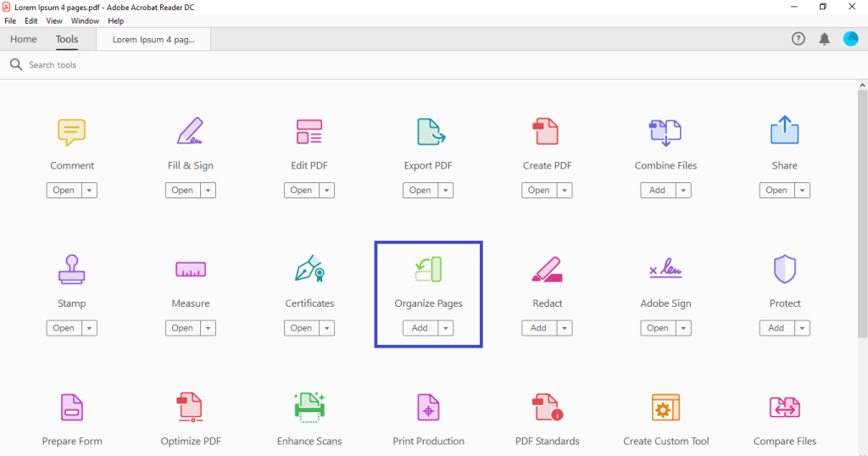The width and height of the screenshot is (868, 456).
Task: Click Open under Fill & Sign
Action: click(x=183, y=191)
